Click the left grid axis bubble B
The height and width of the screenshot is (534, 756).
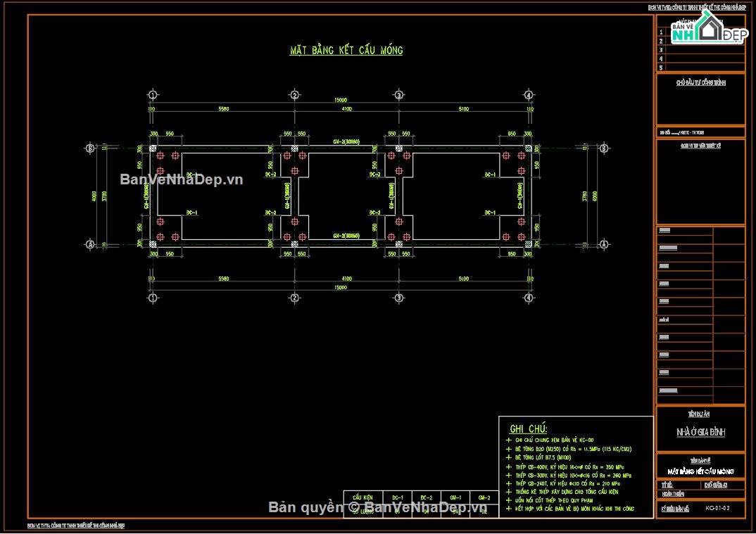pos(89,148)
